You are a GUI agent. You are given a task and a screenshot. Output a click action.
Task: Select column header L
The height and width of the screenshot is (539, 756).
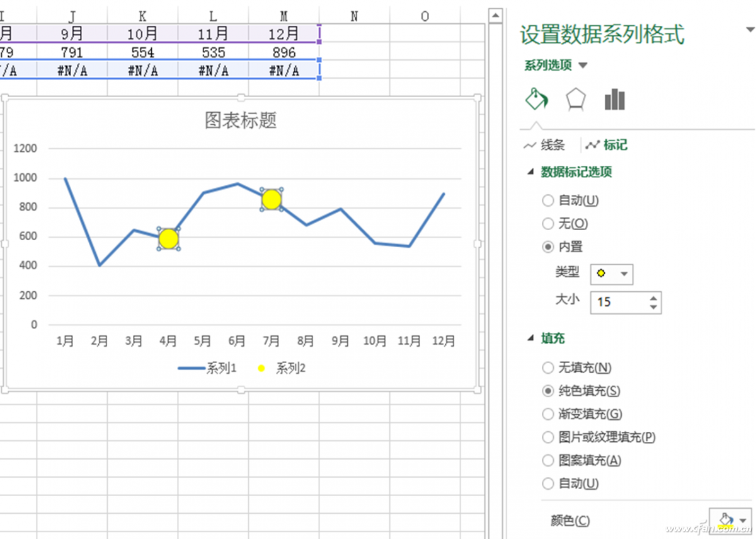pyautogui.click(x=213, y=16)
